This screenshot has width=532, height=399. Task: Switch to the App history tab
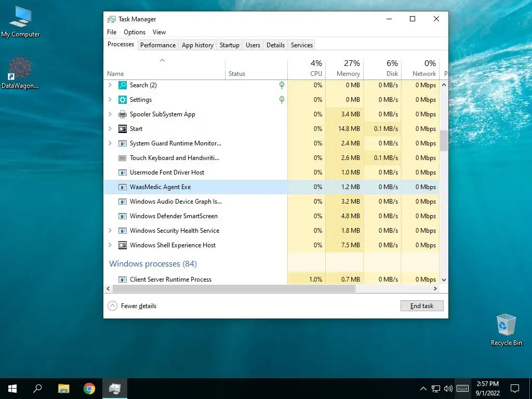197,45
